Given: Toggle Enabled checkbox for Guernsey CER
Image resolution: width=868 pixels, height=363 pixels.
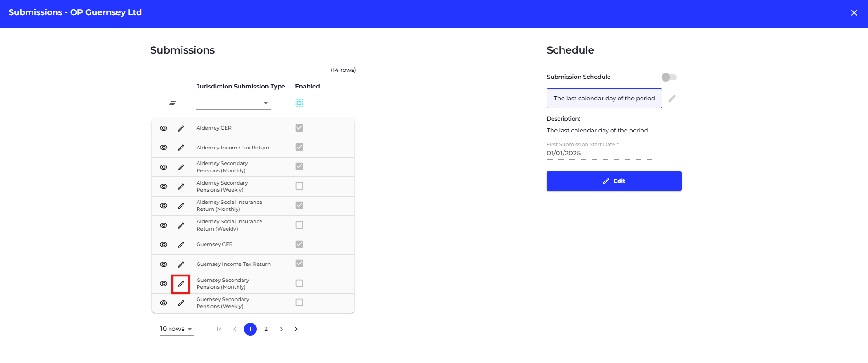Looking at the screenshot, I should click(x=299, y=244).
